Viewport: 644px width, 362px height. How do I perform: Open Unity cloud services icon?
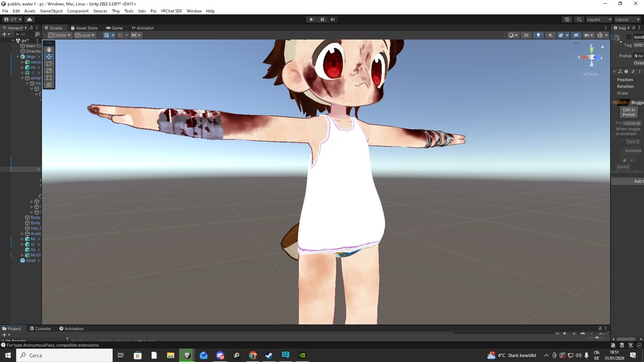point(30,19)
